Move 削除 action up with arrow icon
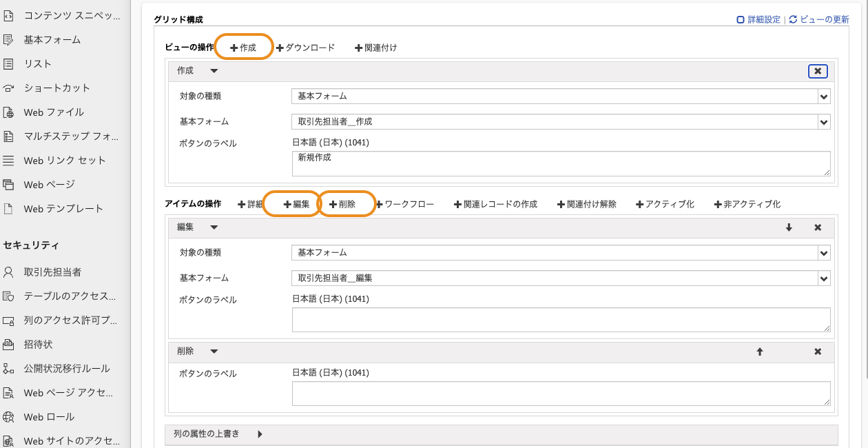868x448 pixels. [x=760, y=352]
